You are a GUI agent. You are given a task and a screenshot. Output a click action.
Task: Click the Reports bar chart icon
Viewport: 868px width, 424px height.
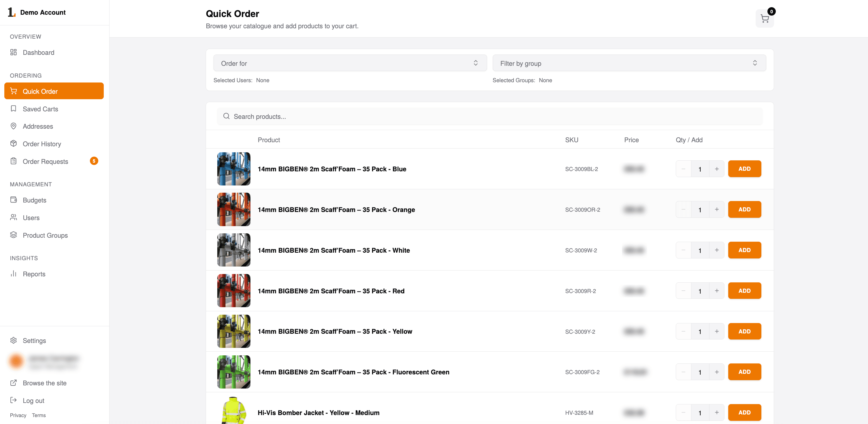coord(14,273)
